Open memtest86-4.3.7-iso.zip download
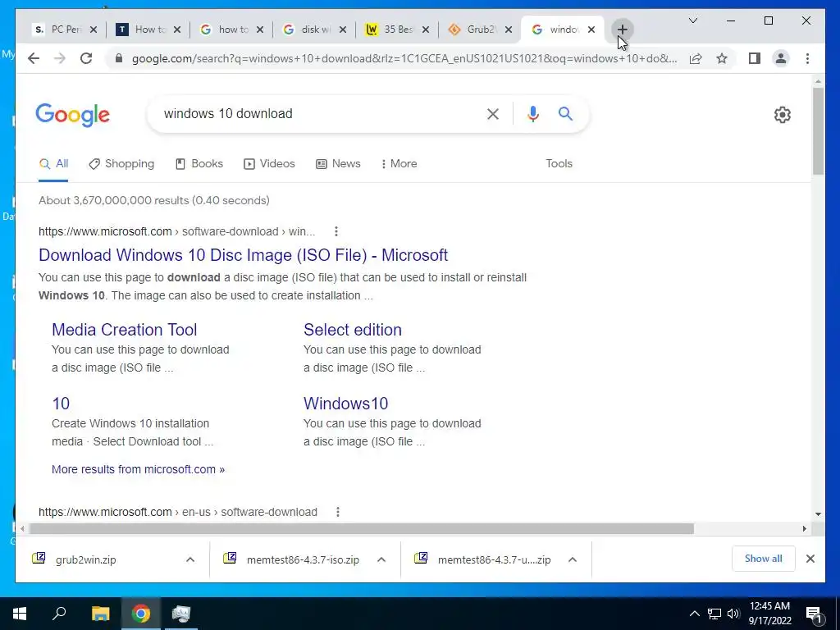 (304, 559)
